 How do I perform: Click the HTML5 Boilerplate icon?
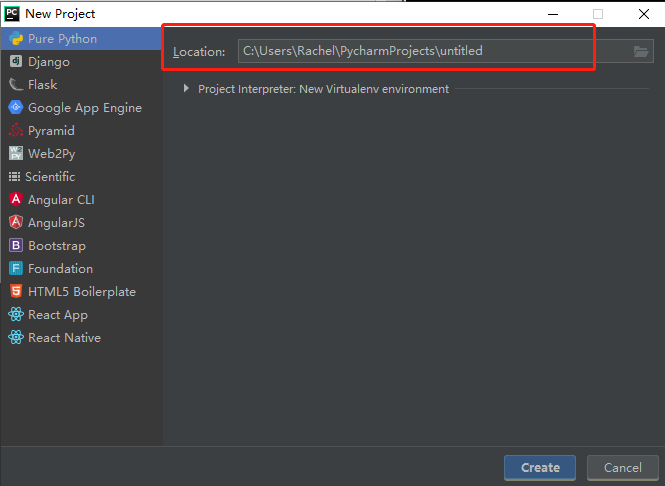pos(16,291)
